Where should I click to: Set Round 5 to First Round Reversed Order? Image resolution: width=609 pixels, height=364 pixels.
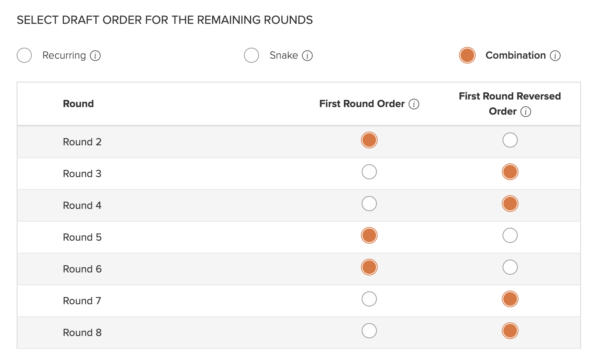(510, 235)
